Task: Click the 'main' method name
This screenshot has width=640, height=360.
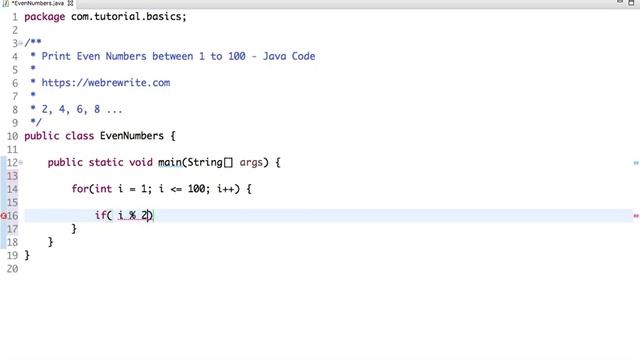Action: [170, 162]
